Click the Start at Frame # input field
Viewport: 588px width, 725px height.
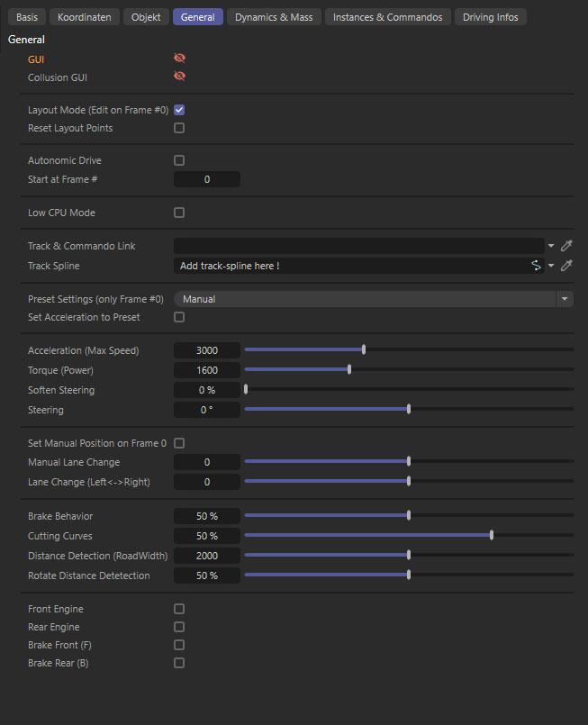(x=207, y=179)
